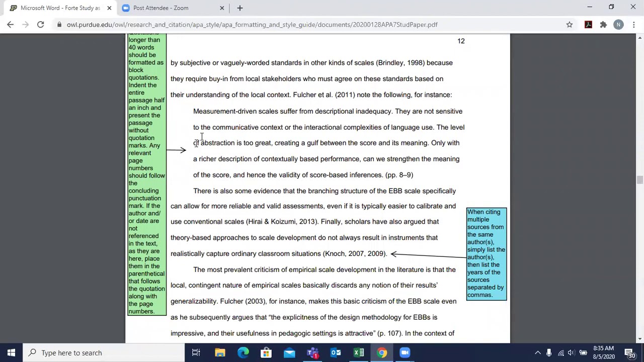
Task: Switch to the Post Attendee Zoom tab
Action: 173,8
